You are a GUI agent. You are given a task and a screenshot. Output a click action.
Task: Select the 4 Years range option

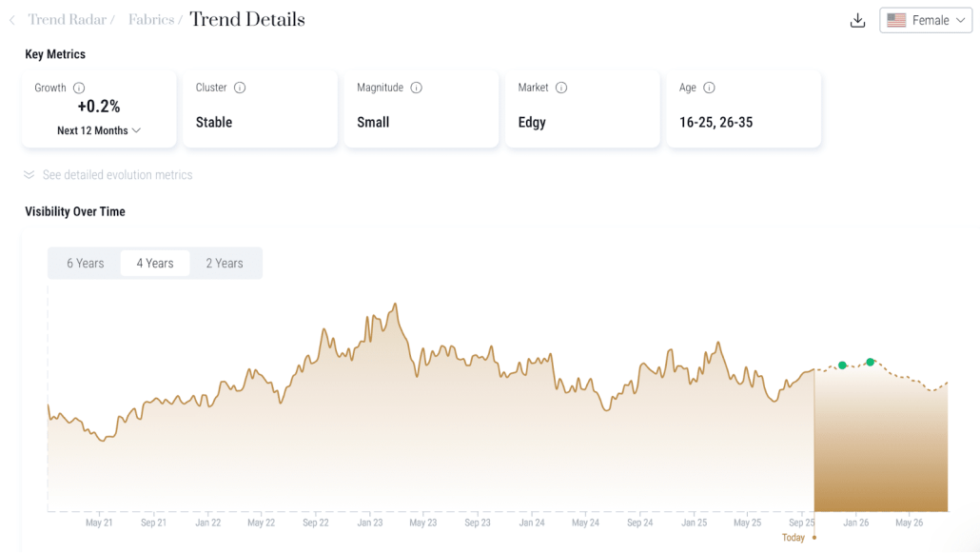(x=155, y=264)
